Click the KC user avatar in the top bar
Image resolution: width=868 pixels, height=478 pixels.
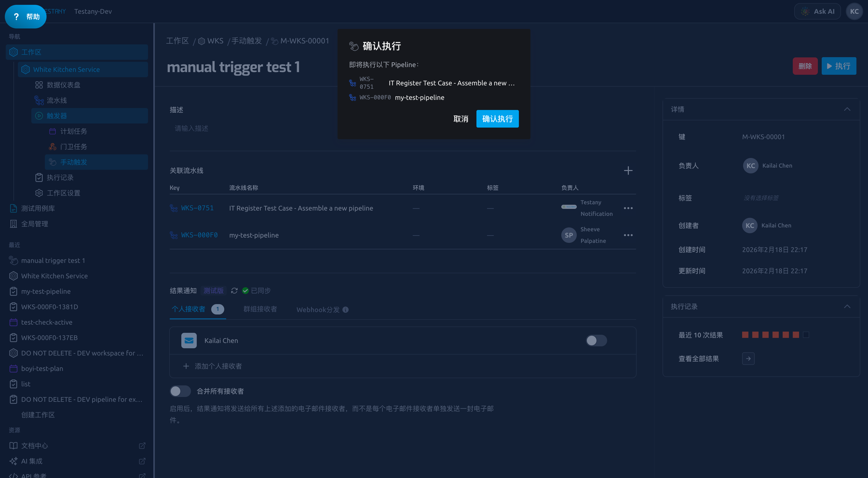click(854, 12)
